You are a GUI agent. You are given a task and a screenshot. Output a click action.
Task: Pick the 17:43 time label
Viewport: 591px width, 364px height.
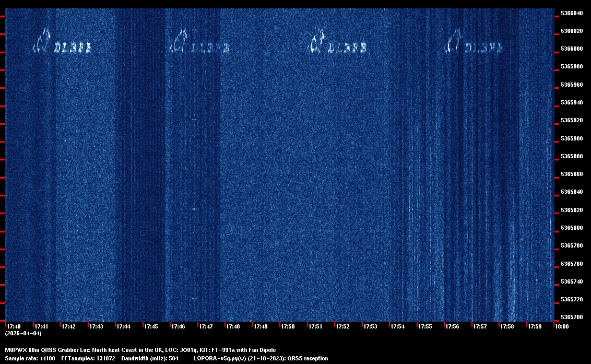point(96,326)
